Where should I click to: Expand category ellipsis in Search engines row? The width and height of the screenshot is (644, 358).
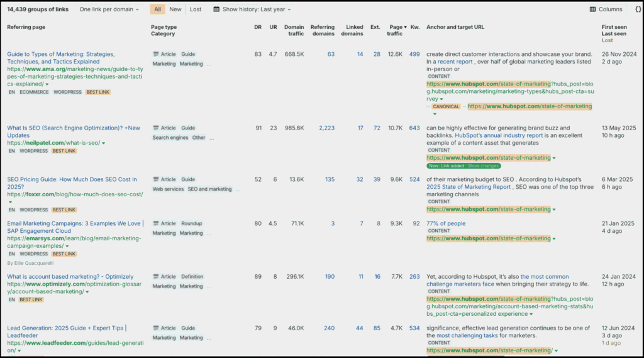(x=212, y=138)
